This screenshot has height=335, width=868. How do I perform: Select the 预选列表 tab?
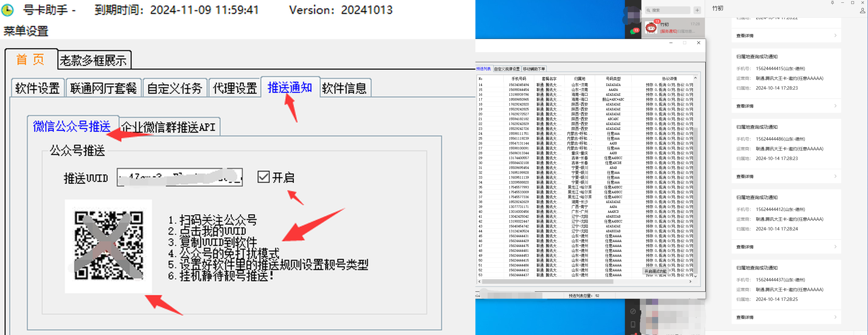pyautogui.click(x=484, y=69)
